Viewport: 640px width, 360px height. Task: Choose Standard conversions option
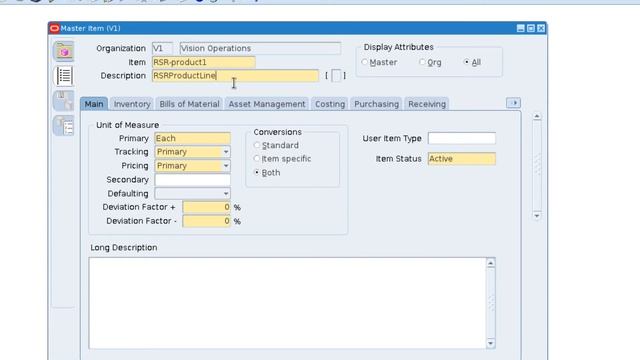tap(257, 145)
